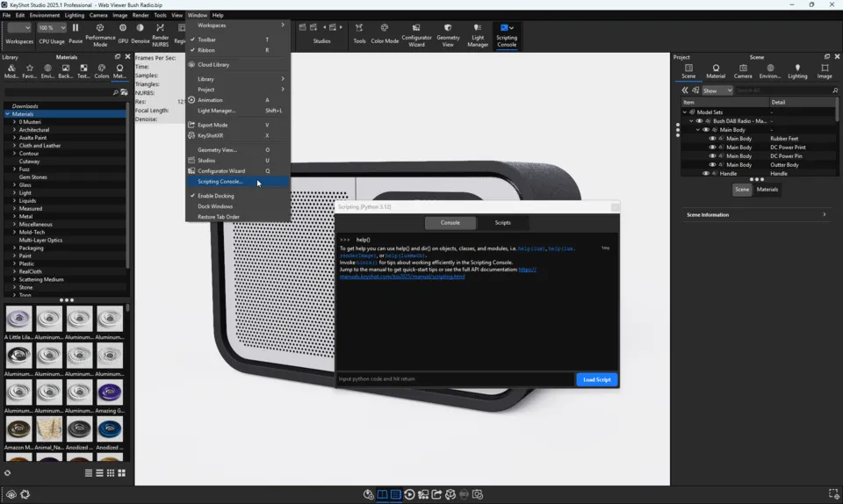Collapse the Model Sets tree node
The width and height of the screenshot is (843, 504).
[x=685, y=112]
